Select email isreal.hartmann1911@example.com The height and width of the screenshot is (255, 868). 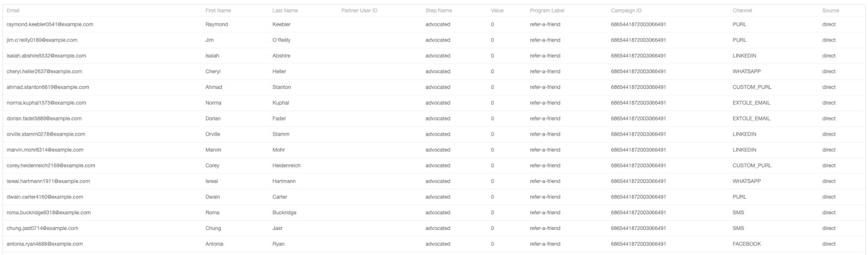[48, 182]
